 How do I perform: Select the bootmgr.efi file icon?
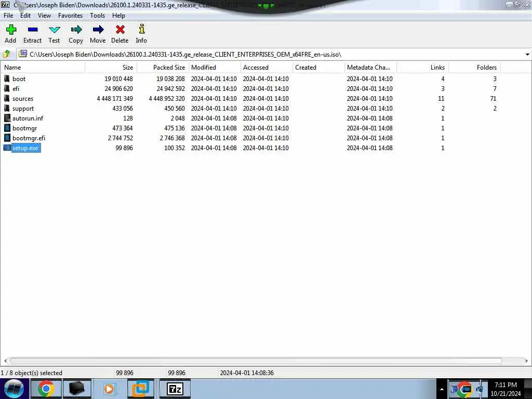(7, 138)
